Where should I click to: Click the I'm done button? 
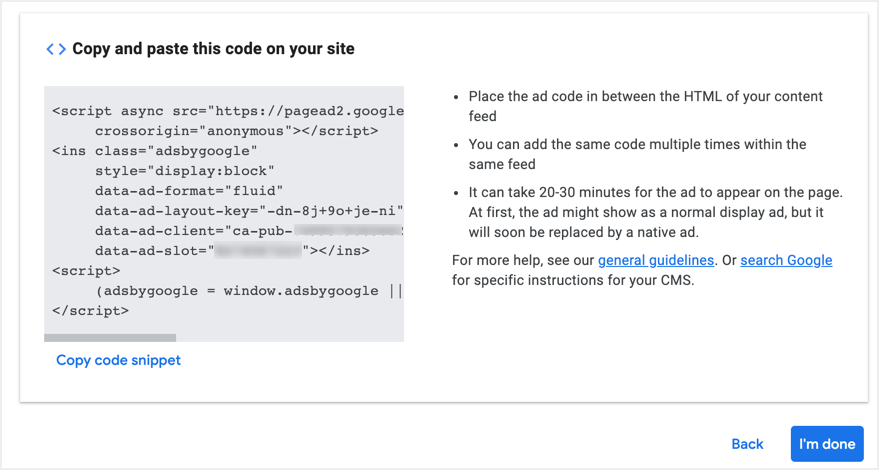coord(826,444)
